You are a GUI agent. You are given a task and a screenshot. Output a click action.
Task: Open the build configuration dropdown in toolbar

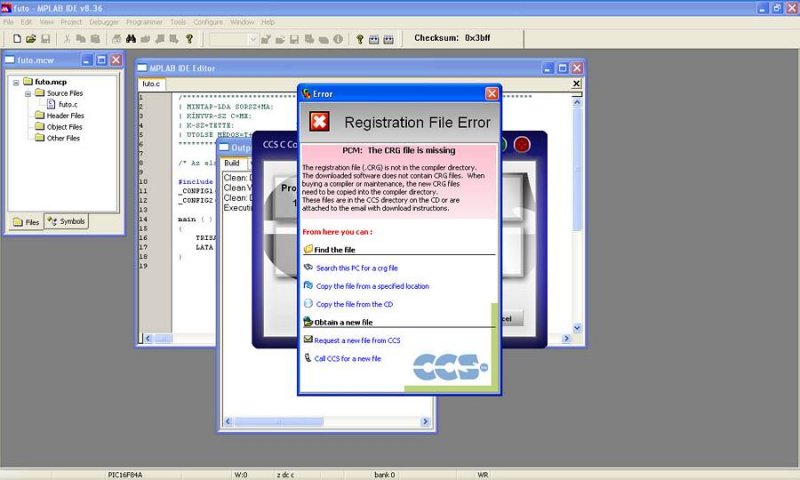coord(253,39)
